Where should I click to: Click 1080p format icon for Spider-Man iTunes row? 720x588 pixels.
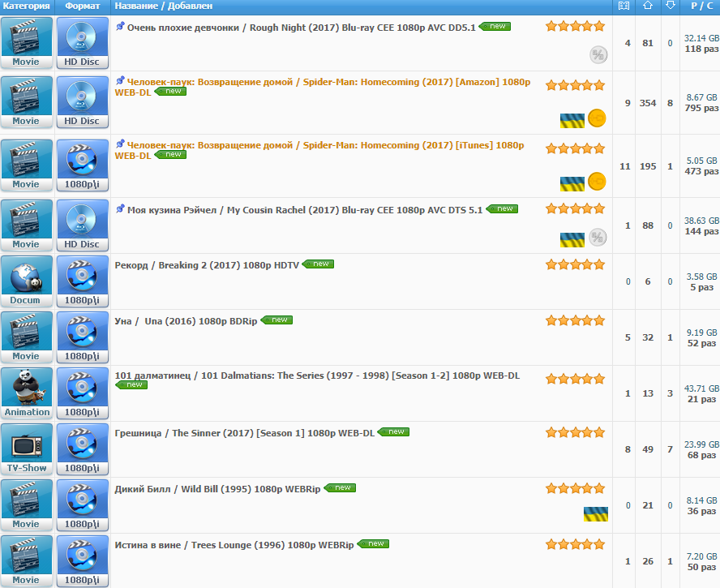point(82,165)
